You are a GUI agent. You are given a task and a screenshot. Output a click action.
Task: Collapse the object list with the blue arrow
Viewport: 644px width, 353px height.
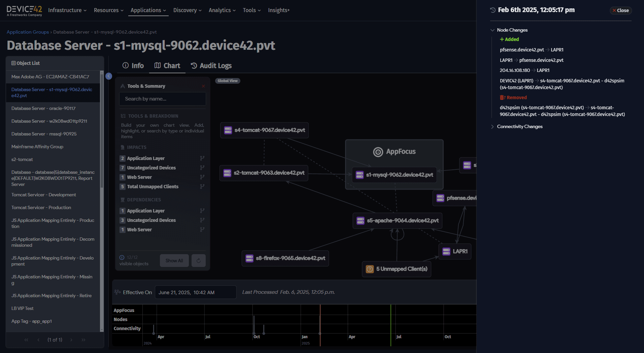point(109,76)
